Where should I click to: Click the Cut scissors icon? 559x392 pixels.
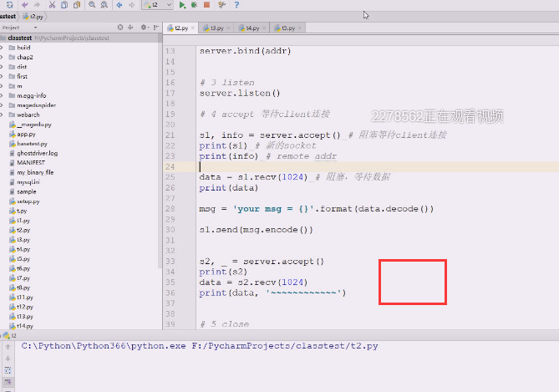[x=52, y=5]
